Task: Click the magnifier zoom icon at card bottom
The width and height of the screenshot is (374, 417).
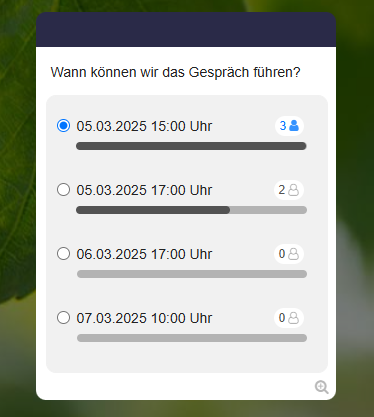Action: (x=321, y=387)
